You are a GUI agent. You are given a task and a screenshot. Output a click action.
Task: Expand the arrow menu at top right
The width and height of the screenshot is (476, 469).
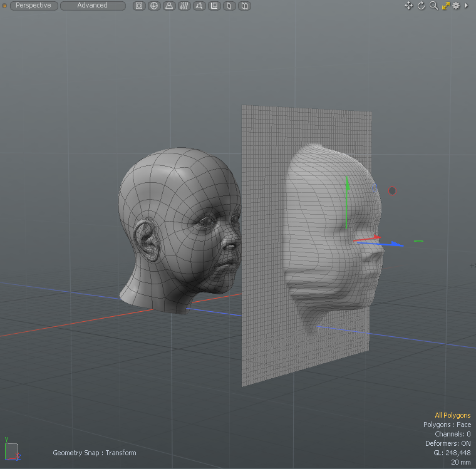(x=467, y=6)
